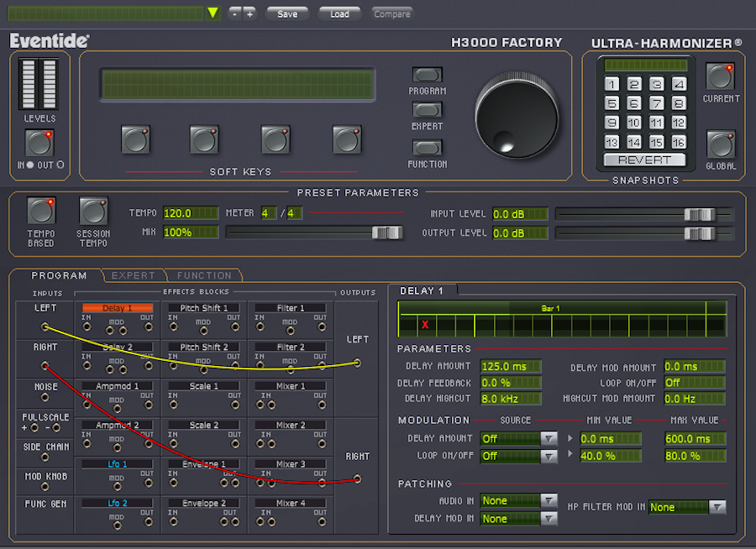Open the Audio In patching dropdown

(x=549, y=501)
